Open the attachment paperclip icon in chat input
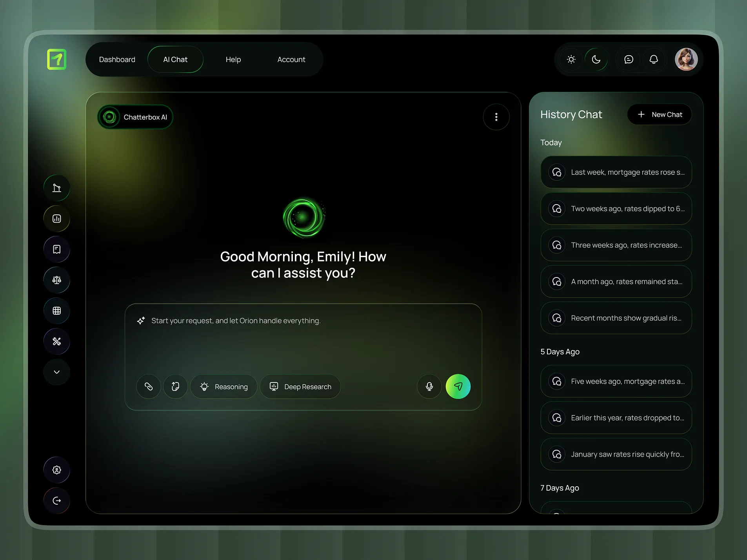Screen dimensions: 747x560 pos(148,386)
